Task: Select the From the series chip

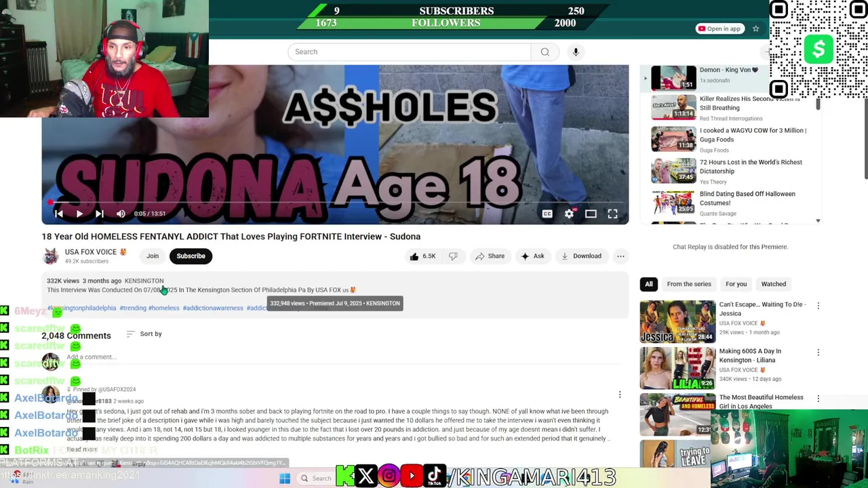Action: click(689, 284)
